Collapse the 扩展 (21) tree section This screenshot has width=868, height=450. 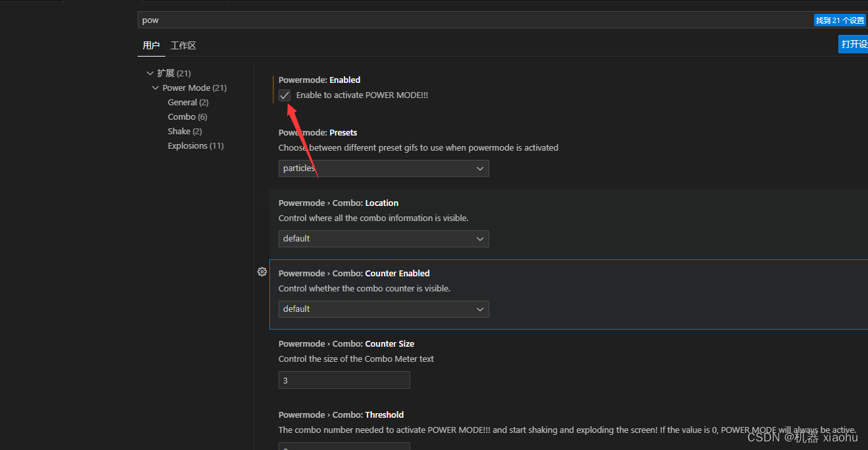150,73
